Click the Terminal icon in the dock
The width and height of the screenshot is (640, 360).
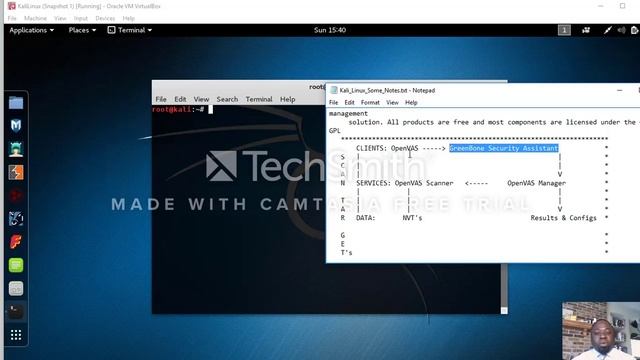point(16,312)
